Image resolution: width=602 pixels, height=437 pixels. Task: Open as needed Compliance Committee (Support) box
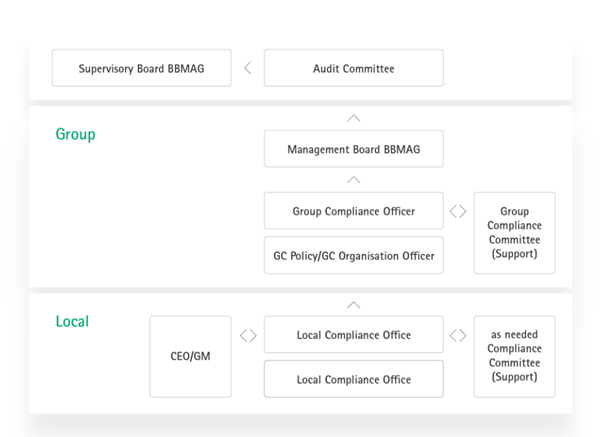pyautogui.click(x=514, y=356)
